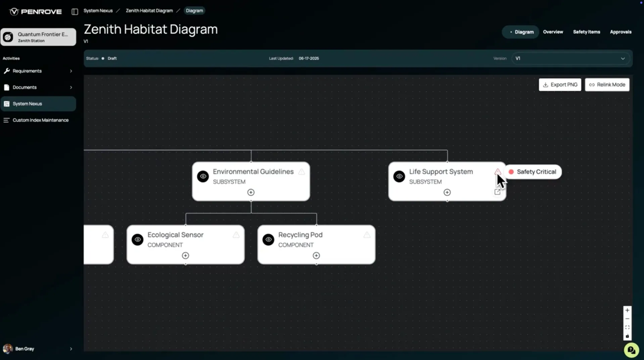Open Custom Index Maintenance

click(38, 120)
